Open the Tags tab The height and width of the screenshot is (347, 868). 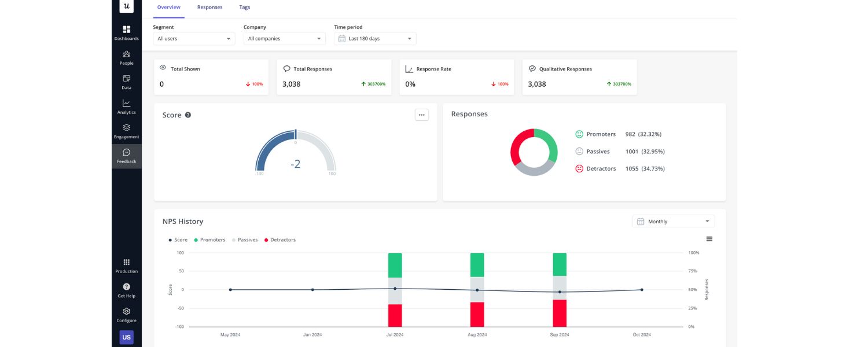[x=244, y=7]
